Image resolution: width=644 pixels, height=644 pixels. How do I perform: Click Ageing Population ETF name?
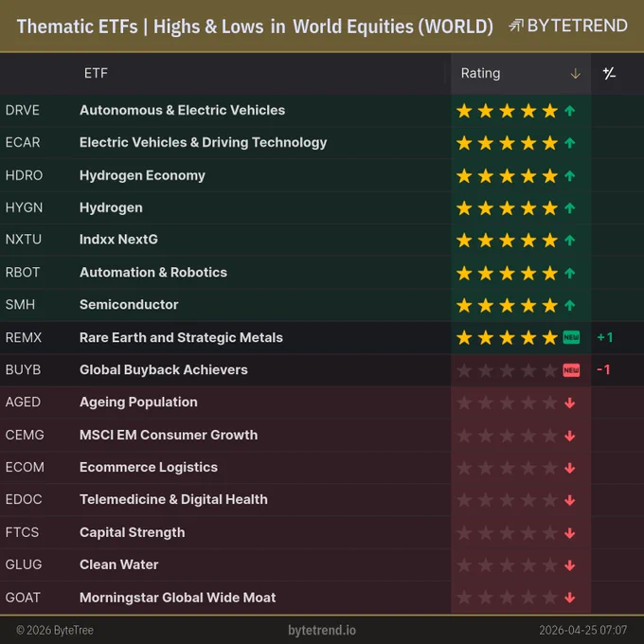click(x=138, y=402)
